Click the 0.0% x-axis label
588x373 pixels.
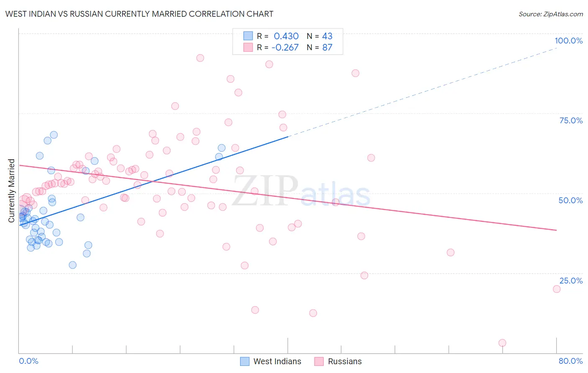tap(28, 361)
